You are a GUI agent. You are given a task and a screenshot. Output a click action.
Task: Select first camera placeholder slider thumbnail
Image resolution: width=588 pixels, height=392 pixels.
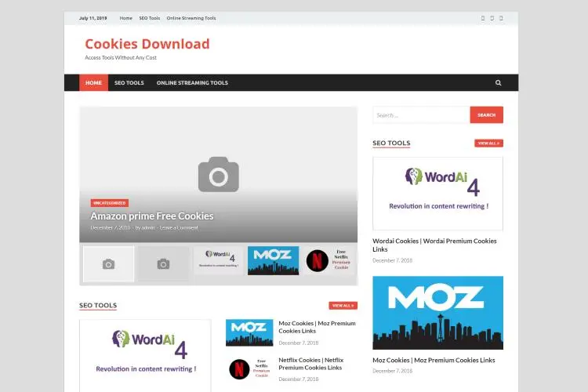point(108,263)
